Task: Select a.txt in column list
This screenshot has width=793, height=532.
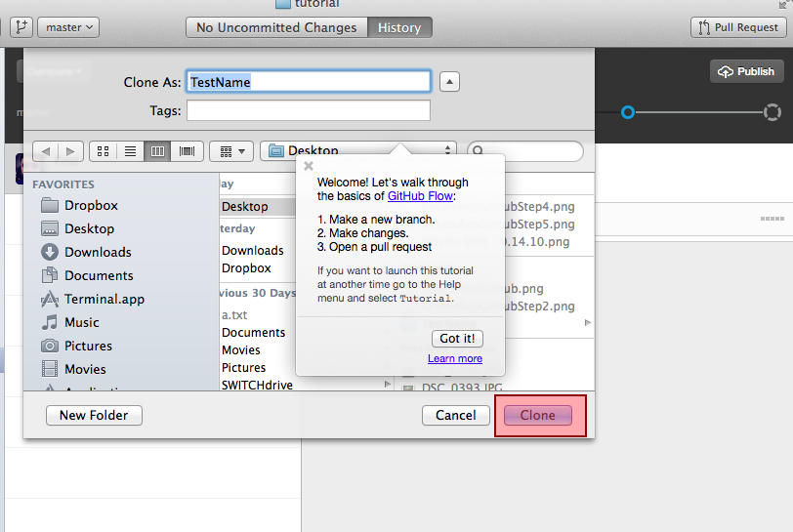Action: (234, 314)
